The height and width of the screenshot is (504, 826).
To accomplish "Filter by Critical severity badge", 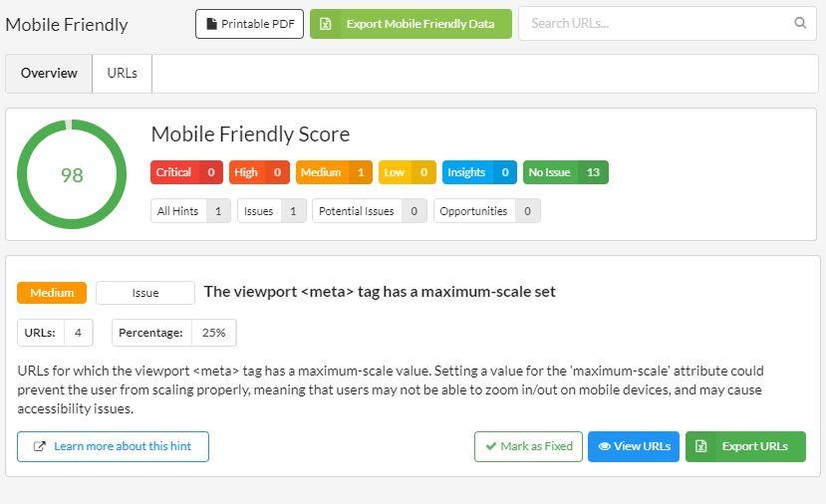I will point(186,172).
